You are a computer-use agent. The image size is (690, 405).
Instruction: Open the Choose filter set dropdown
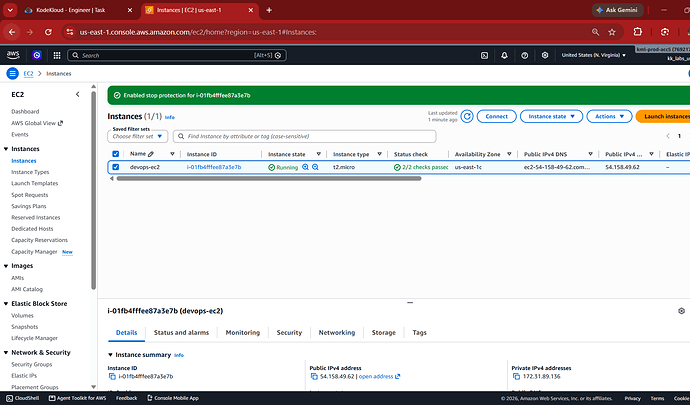137,136
